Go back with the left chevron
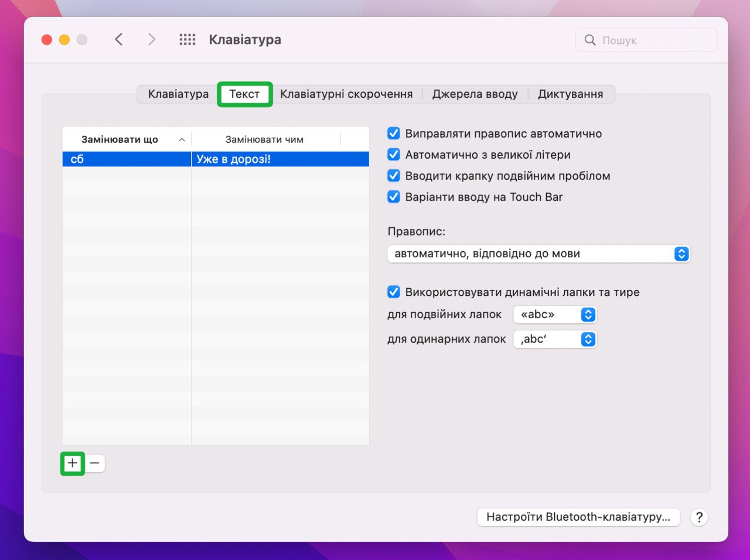The height and width of the screenshot is (560, 750). tap(119, 39)
